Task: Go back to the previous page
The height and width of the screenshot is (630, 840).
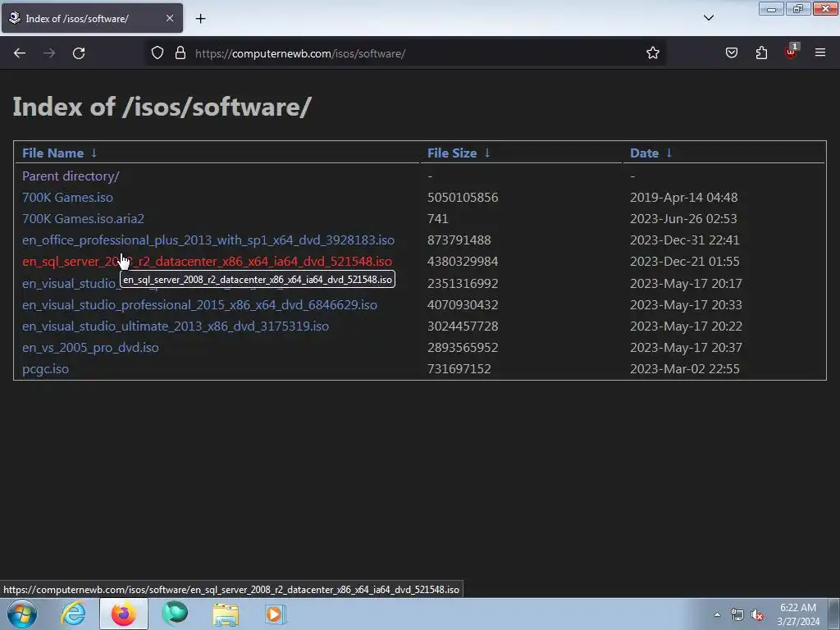Action: pos(20,53)
